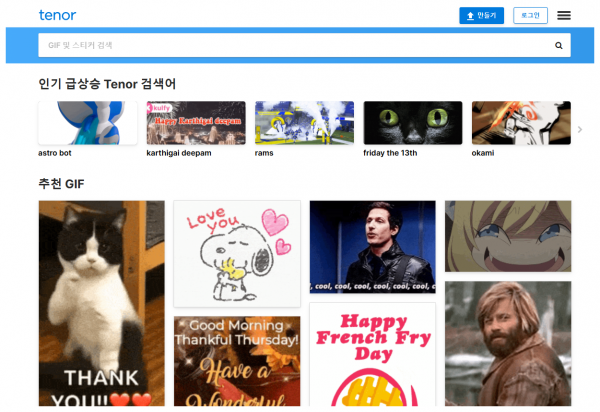Focus the GIF and sticker search field
The width and height of the screenshot is (600, 412).
pos(304,45)
